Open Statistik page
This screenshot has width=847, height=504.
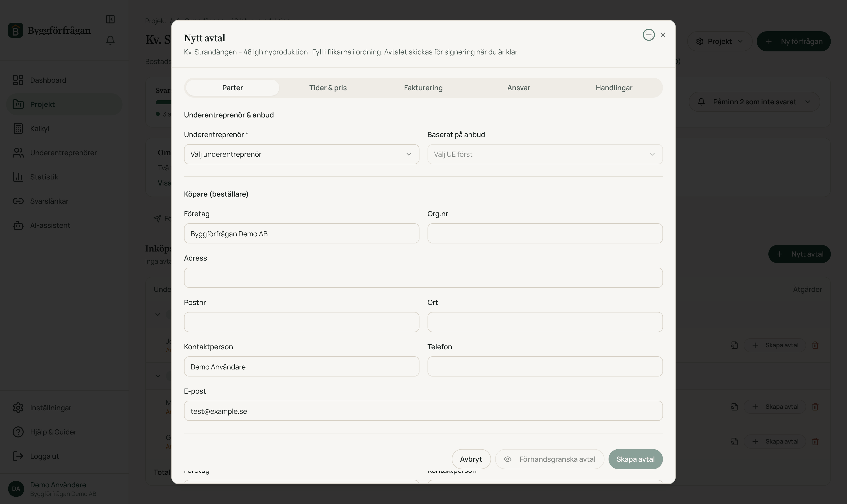point(64,177)
